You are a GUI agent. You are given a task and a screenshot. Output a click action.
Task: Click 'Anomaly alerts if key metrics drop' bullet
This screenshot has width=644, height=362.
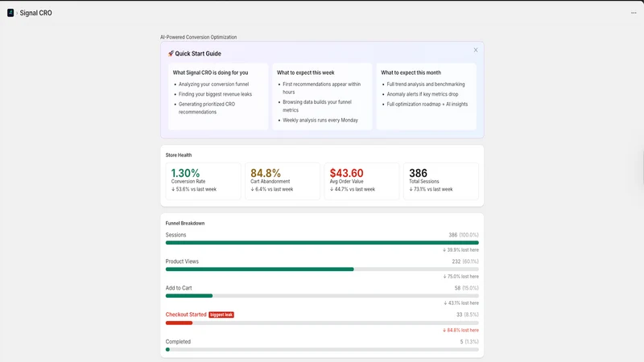tap(423, 94)
